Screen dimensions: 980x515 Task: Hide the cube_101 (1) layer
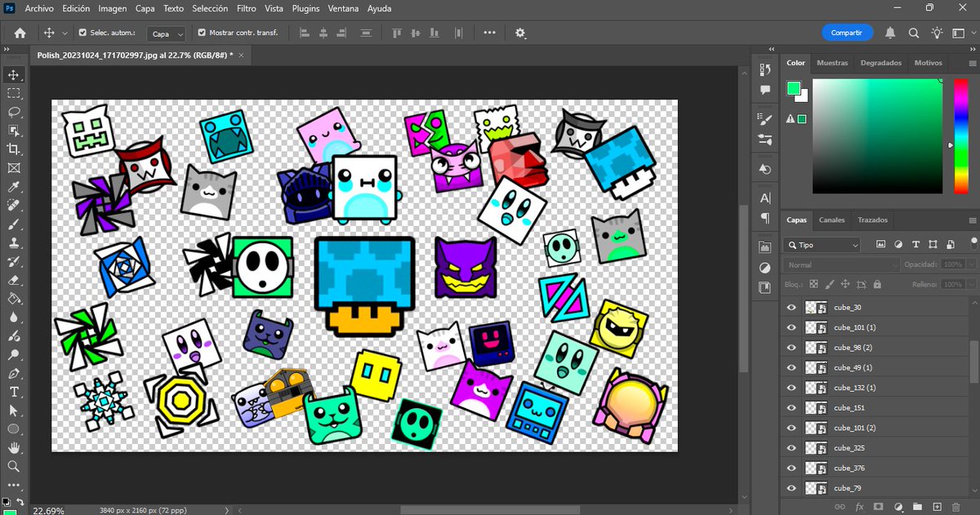click(x=791, y=327)
